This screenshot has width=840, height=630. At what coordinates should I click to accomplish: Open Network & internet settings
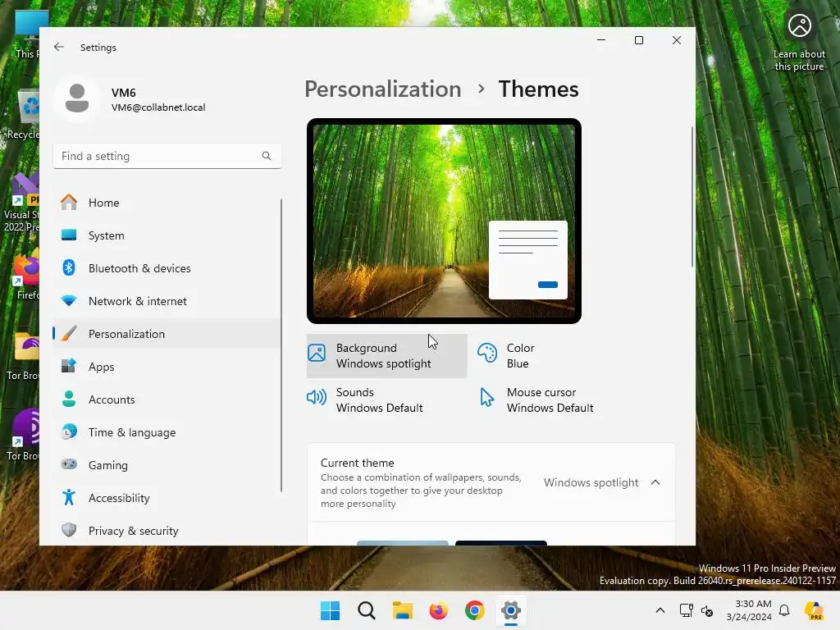[x=167, y=301]
